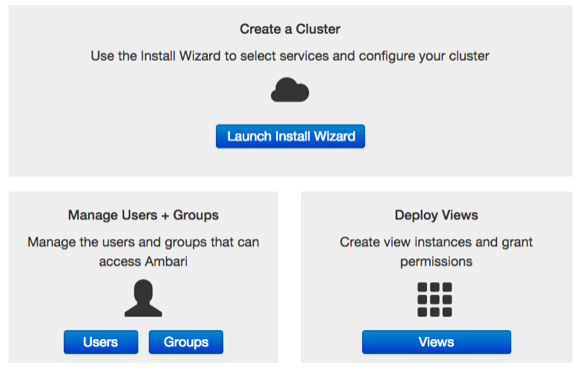585x374 pixels.
Task: Click the 'Create view instances' description text
Action: (x=436, y=252)
